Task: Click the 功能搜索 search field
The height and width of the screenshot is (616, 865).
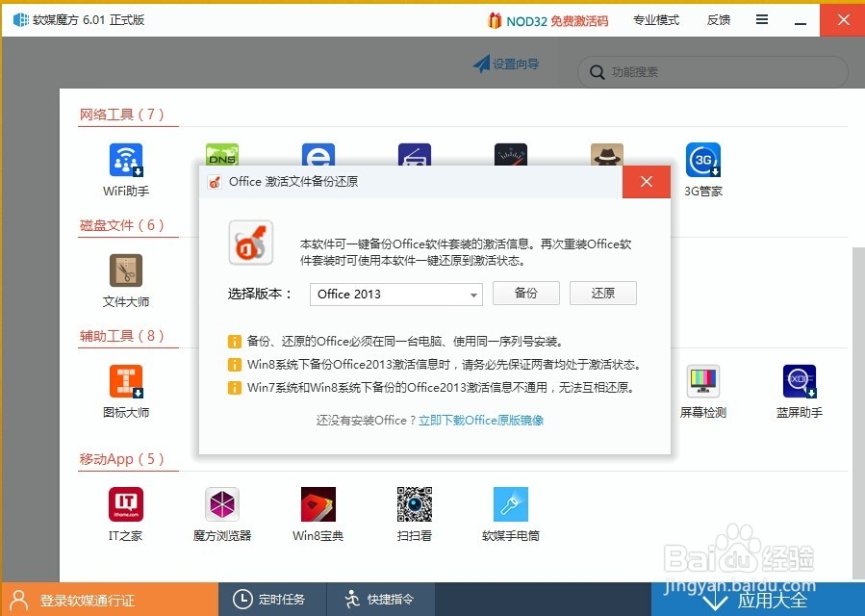Action: (x=713, y=72)
